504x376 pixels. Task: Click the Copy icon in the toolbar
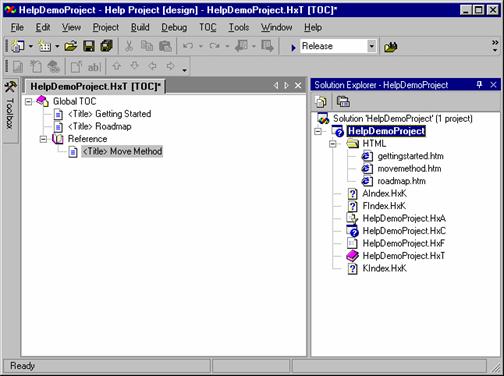[x=147, y=46]
